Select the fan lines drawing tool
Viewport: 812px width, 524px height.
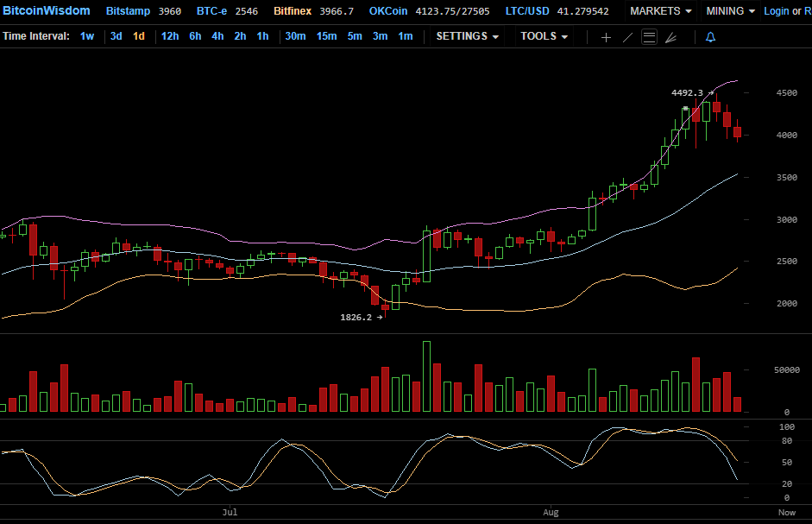(x=670, y=37)
